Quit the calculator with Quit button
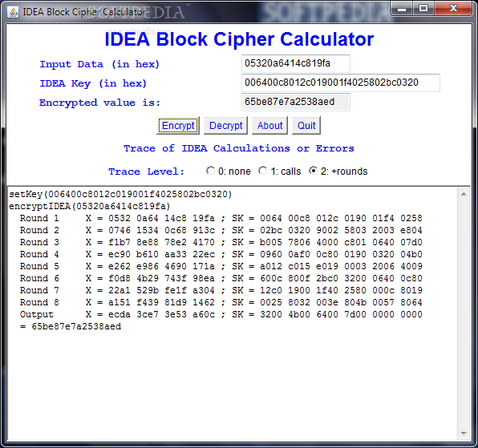This screenshot has width=478, height=448. click(x=306, y=126)
